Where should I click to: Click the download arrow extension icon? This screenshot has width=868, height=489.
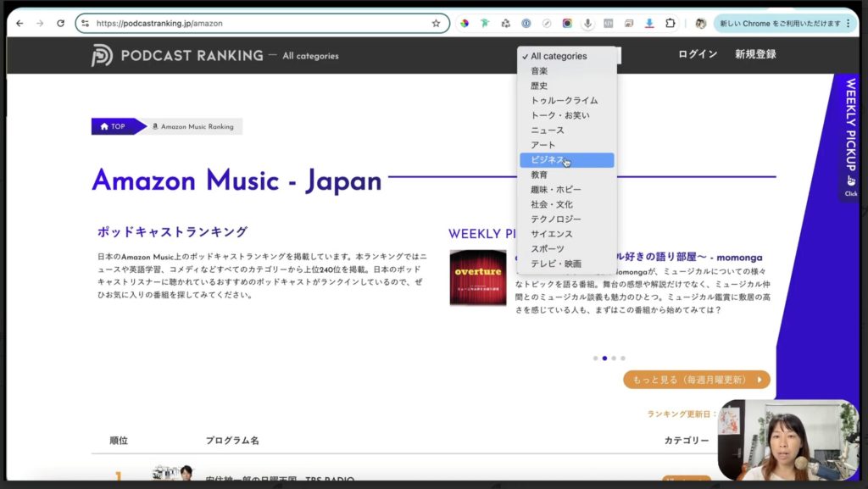click(649, 23)
